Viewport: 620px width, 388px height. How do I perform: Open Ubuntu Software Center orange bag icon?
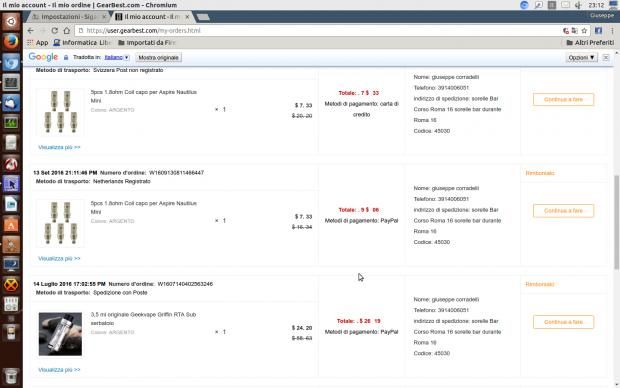[11, 224]
